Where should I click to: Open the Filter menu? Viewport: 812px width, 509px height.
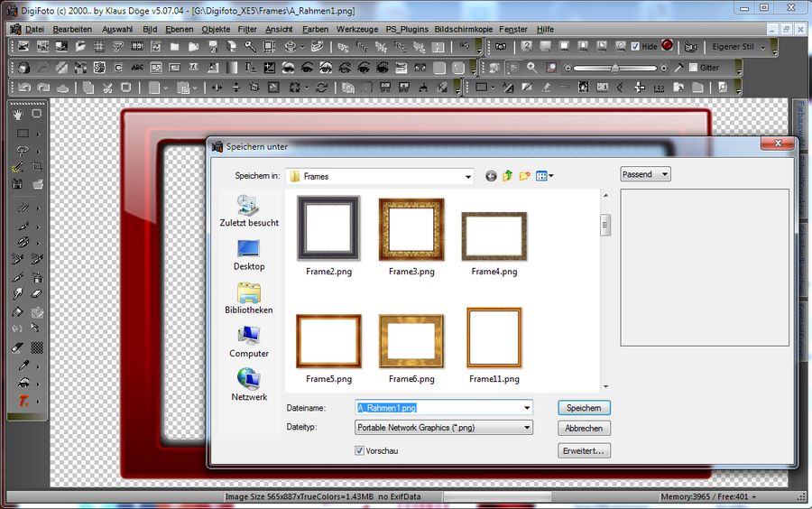(247, 29)
